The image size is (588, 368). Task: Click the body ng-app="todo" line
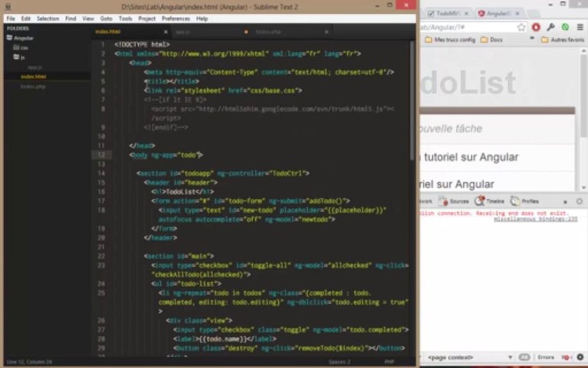[166, 155]
